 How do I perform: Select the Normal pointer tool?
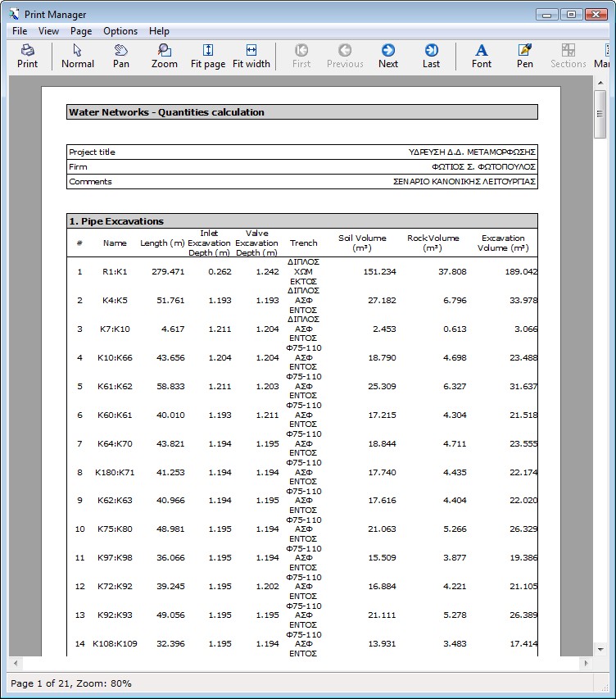pyautogui.click(x=78, y=56)
